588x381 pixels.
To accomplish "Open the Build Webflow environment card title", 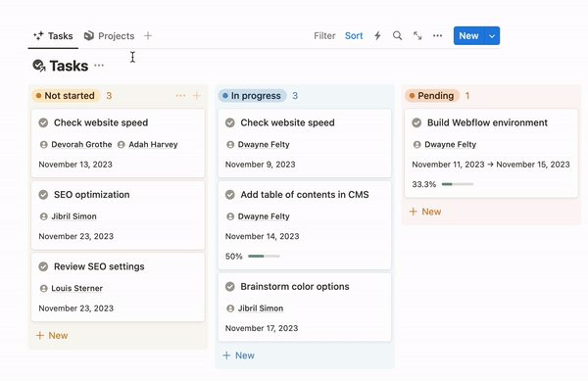I will [487, 122].
